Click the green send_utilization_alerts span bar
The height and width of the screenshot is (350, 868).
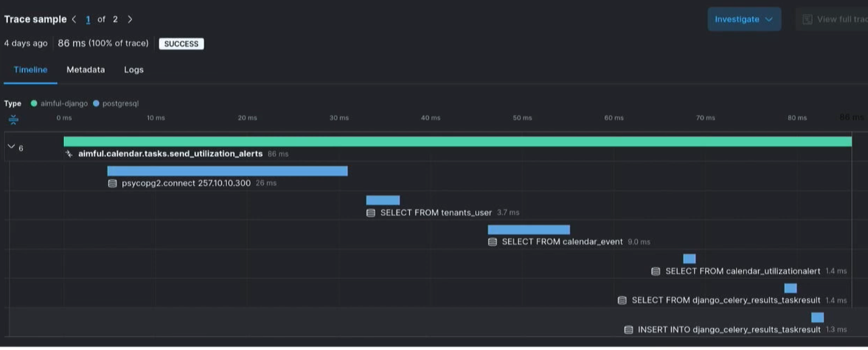(457, 142)
